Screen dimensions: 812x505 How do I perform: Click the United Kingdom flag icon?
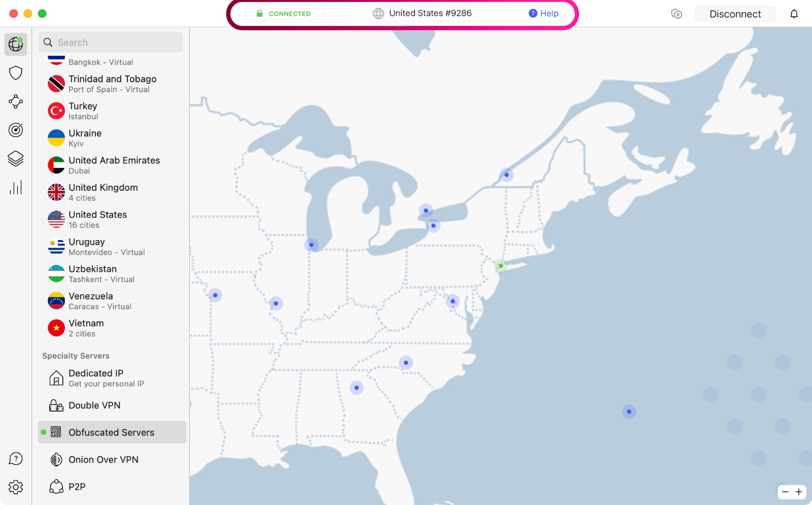(x=56, y=192)
